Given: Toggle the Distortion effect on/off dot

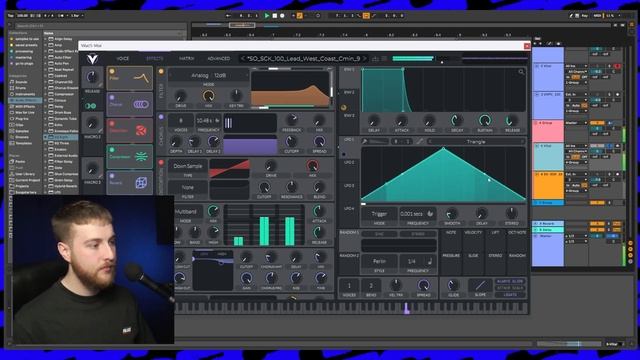Looking at the screenshot, I should (x=112, y=124).
